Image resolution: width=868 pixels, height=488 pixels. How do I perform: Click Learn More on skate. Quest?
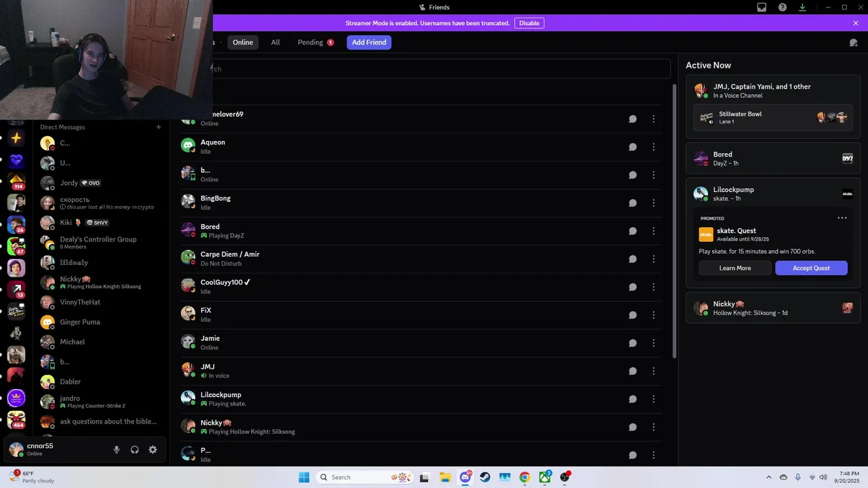click(735, 268)
